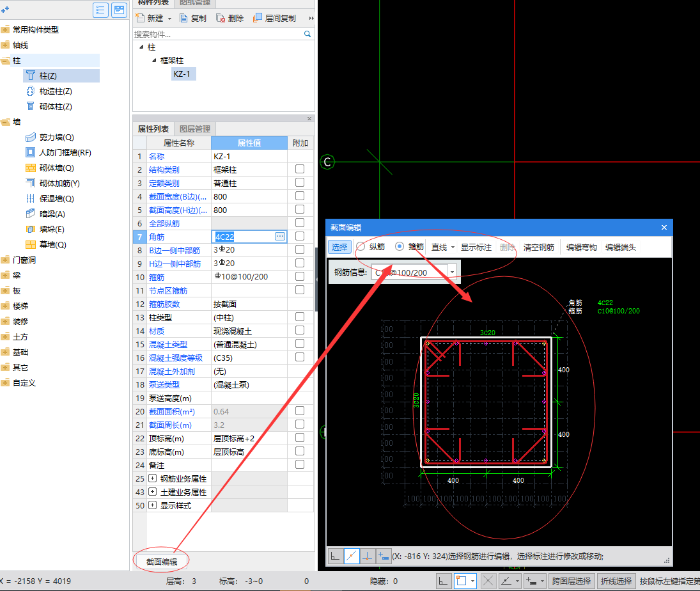Click the cross-select icon in the bottom status bar
The width and height of the screenshot is (700, 591).
(x=488, y=581)
